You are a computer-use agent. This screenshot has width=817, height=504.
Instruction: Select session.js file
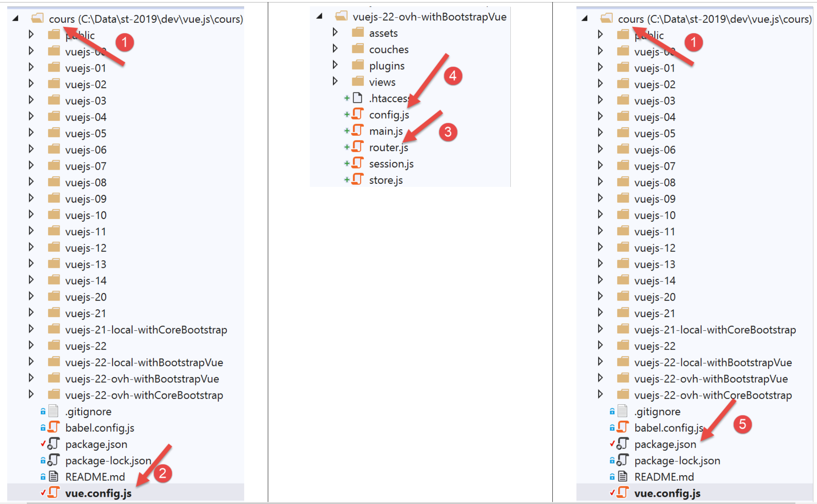(x=391, y=164)
